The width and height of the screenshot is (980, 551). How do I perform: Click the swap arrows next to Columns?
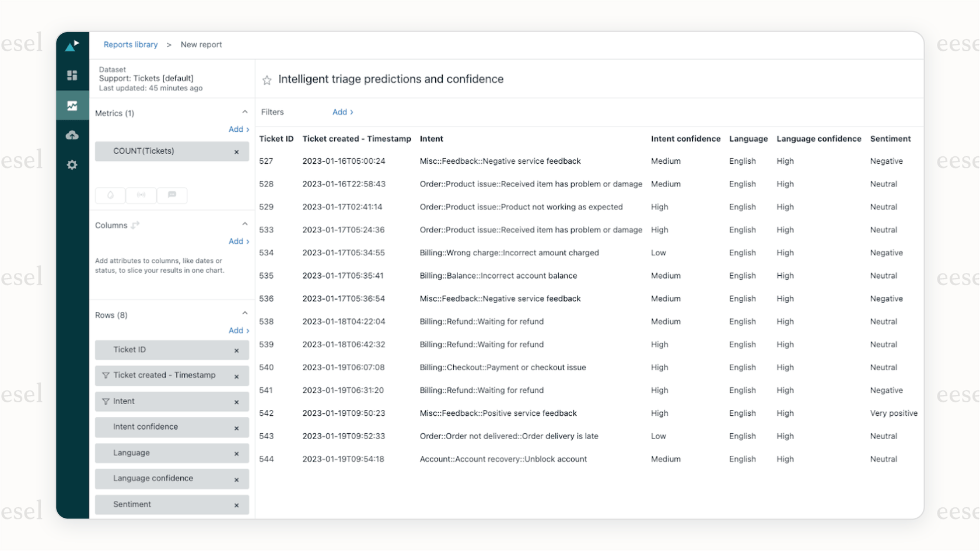coord(135,224)
